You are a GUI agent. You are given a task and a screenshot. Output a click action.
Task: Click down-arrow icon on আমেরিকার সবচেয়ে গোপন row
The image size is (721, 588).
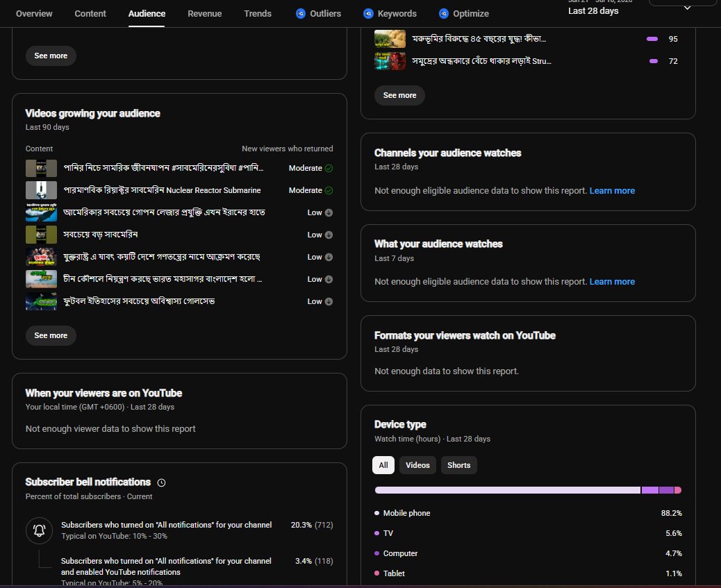329,213
